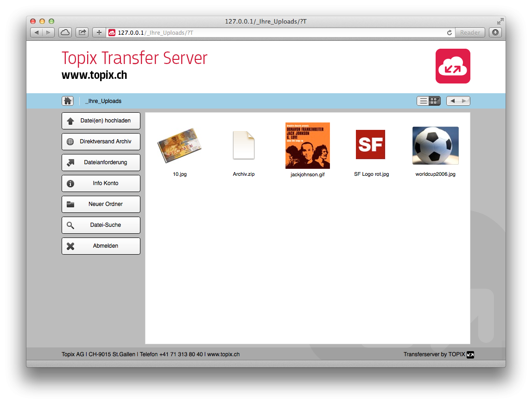
Task: Open the jackjohnson.gif thumbnail
Action: 307,146
